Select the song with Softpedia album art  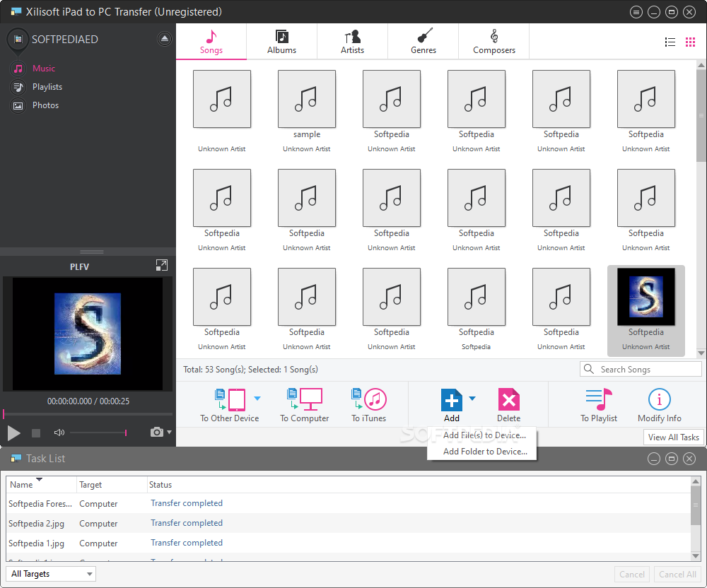pos(645,297)
